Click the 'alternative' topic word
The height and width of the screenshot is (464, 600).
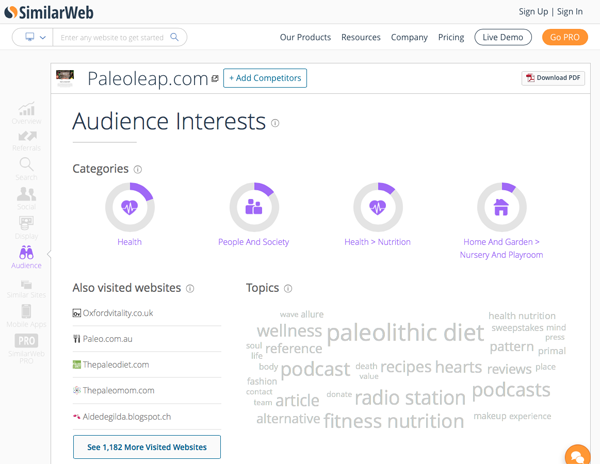point(288,419)
